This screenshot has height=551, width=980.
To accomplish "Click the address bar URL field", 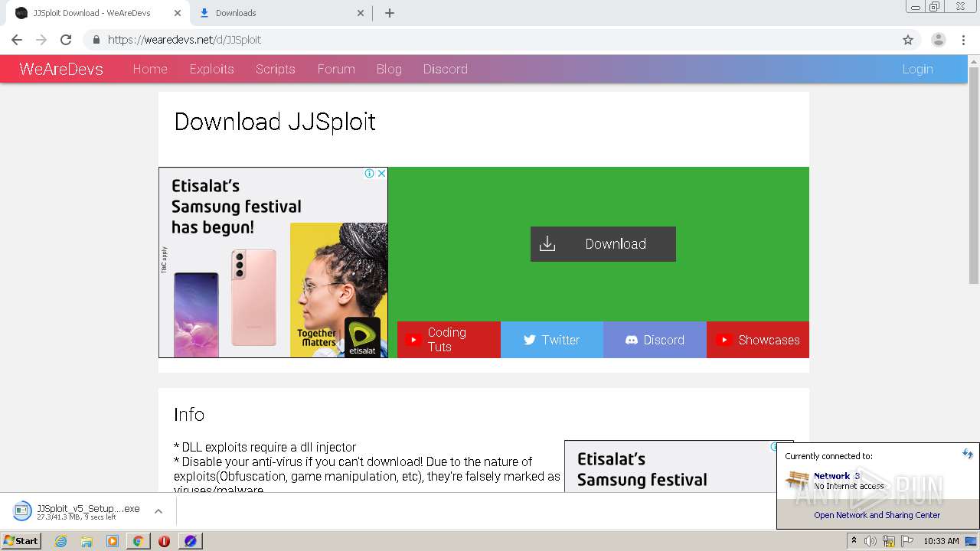I will [490, 40].
